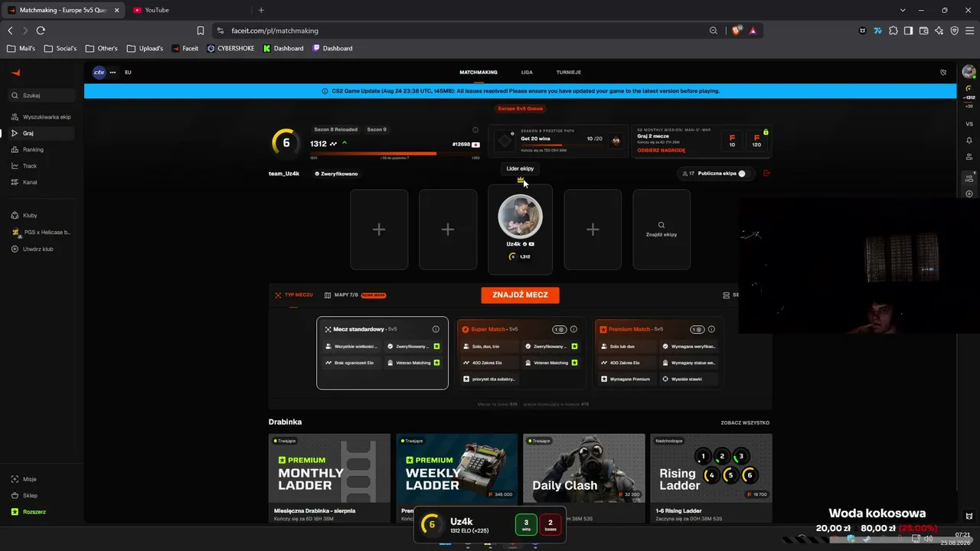
Task: Open the Premium Monthly Ladder thumbnail
Action: click(x=329, y=468)
